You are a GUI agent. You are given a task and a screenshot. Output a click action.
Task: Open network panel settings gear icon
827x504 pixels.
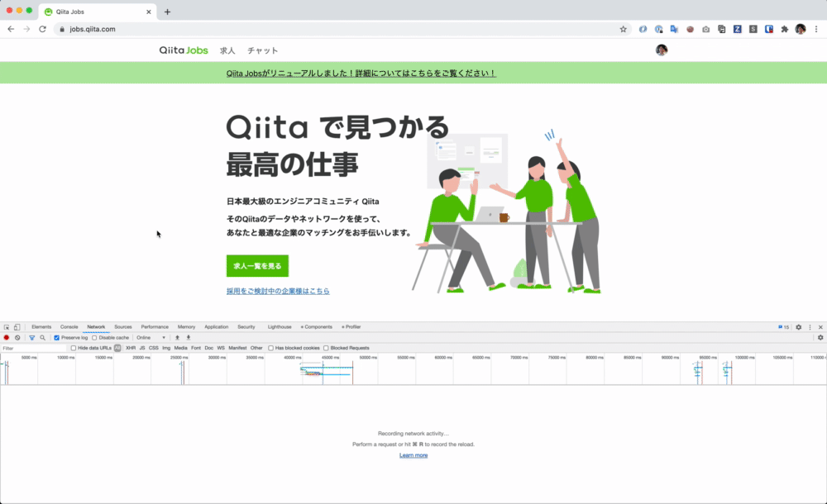820,337
